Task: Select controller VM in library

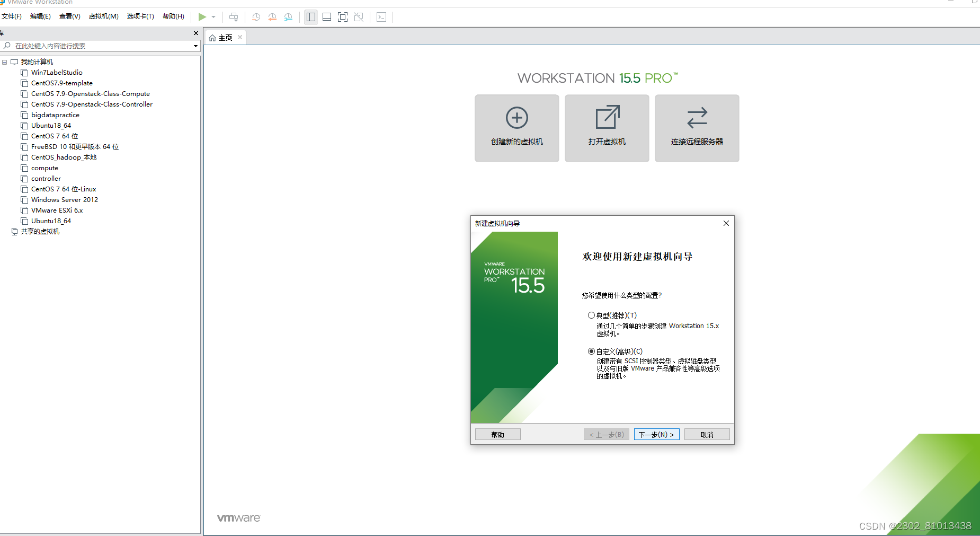Action: tap(46, 179)
